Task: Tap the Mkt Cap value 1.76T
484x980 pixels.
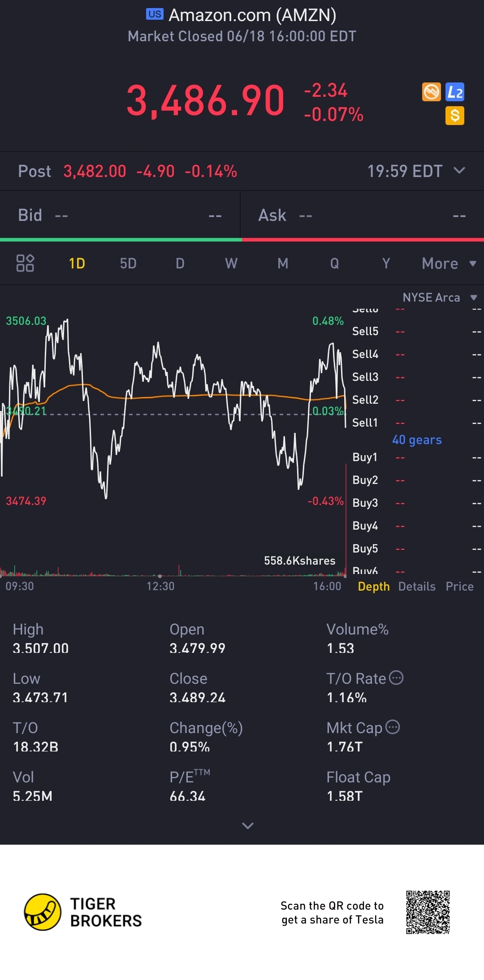Action: pyautogui.click(x=344, y=747)
